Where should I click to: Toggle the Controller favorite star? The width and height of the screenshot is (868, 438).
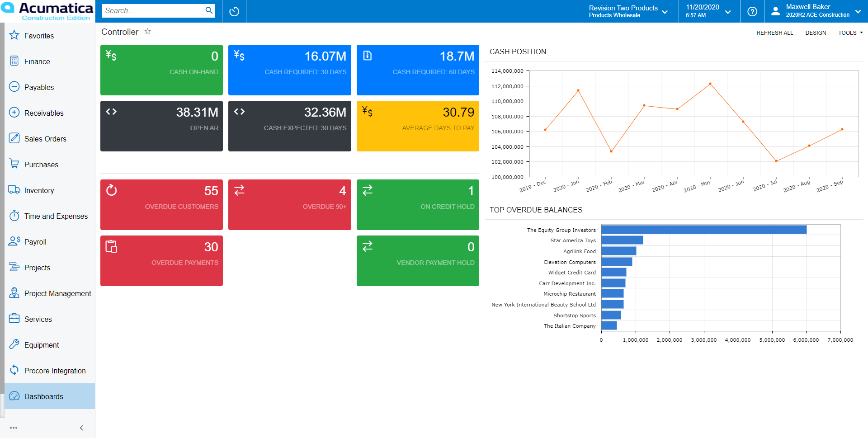(147, 32)
